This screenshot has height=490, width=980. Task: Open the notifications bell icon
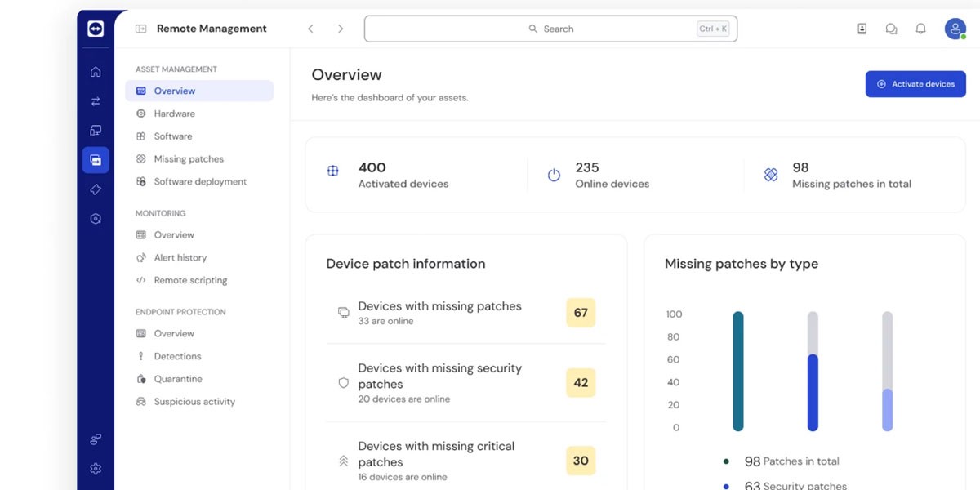920,29
